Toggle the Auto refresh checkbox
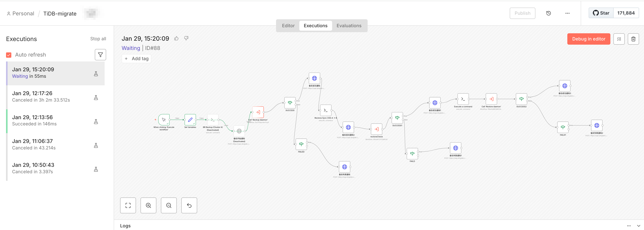The image size is (644, 230). (9, 55)
